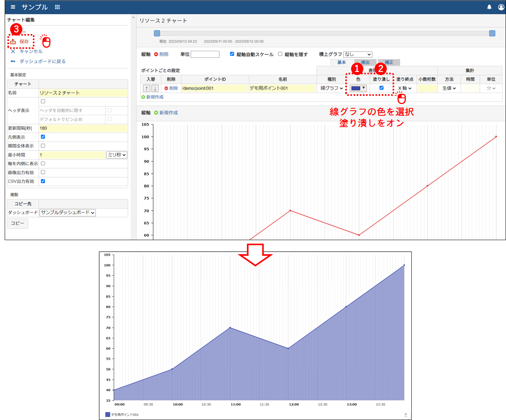Open the 単位 分 dropdown
The image size is (506, 420).
coord(491,88)
